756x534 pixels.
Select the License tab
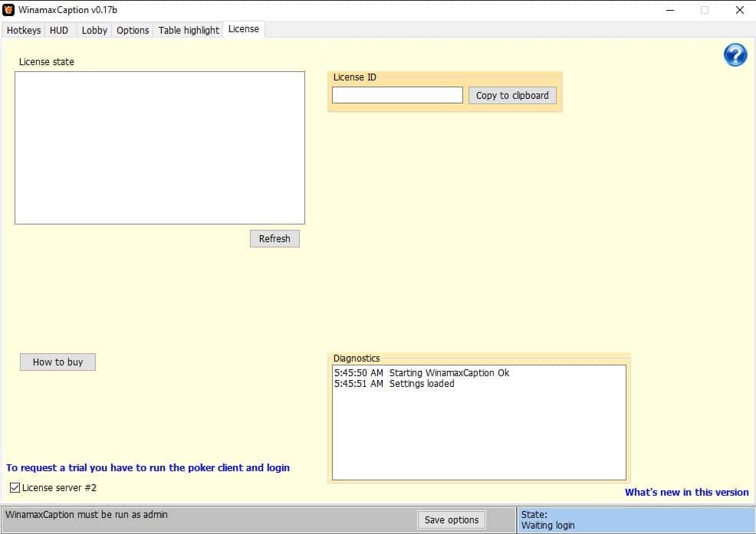244,29
